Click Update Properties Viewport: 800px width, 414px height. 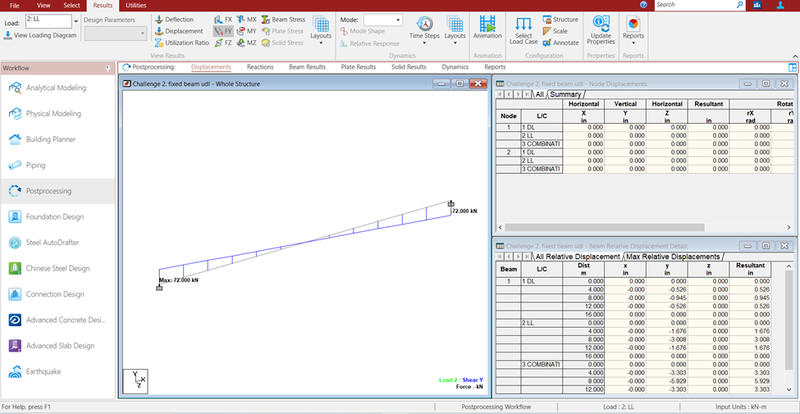click(x=601, y=31)
